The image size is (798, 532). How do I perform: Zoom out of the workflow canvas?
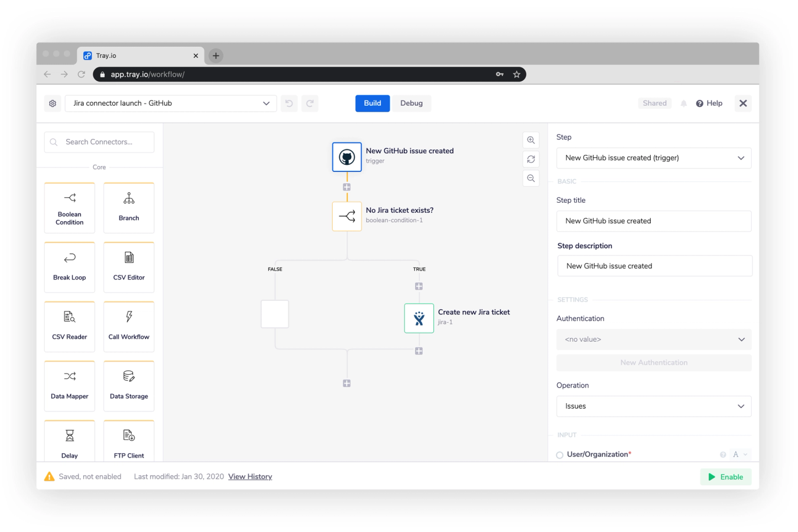[531, 179]
